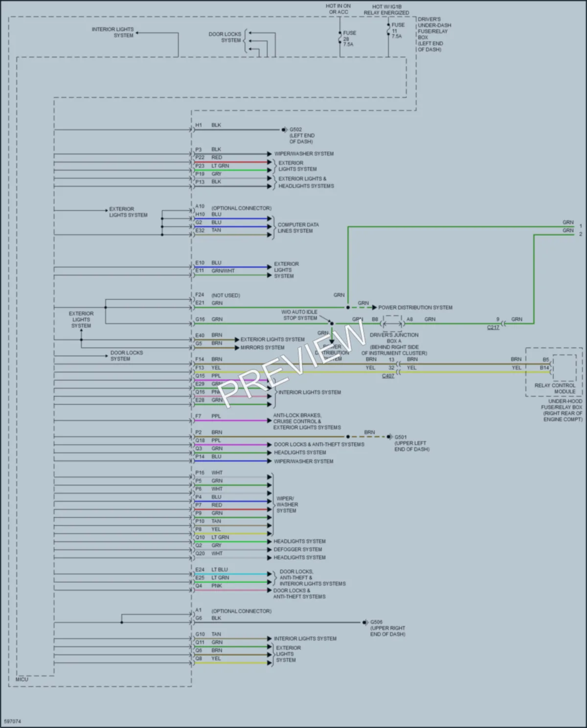
Task: Select pin F7 PPL
Action: [208, 416]
